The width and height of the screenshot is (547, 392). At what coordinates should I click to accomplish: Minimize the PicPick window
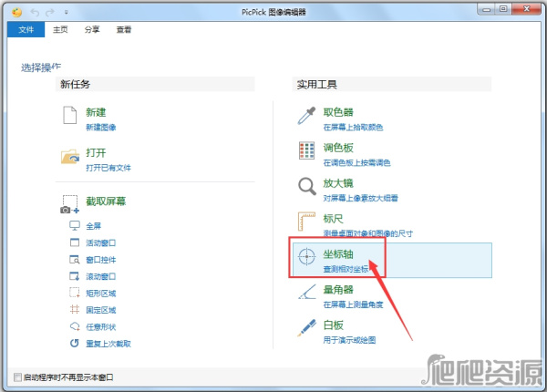[487, 9]
